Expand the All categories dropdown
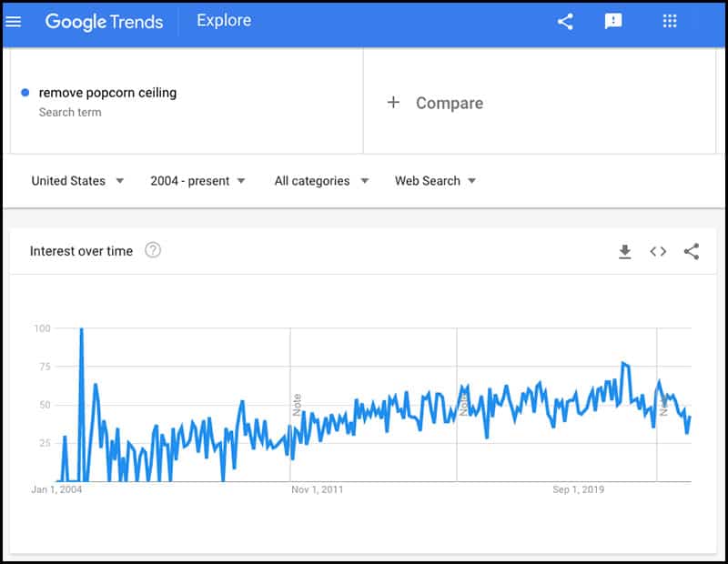The image size is (728, 564). point(321,181)
